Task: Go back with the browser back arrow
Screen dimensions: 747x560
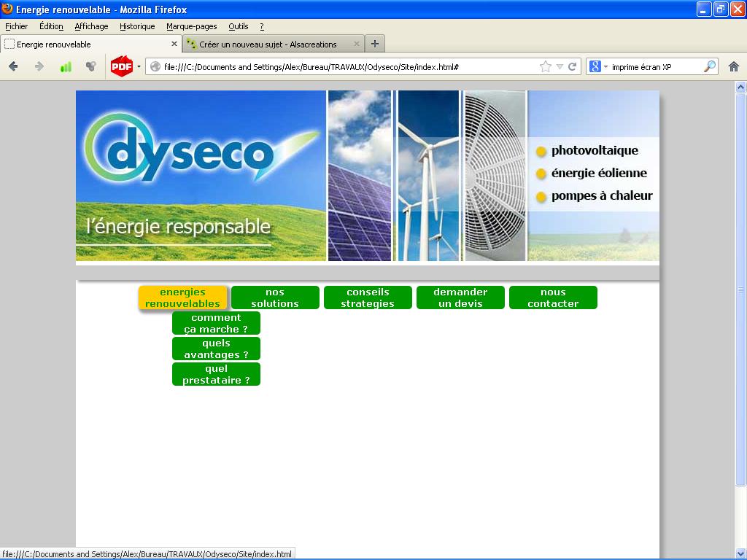Action: point(13,66)
